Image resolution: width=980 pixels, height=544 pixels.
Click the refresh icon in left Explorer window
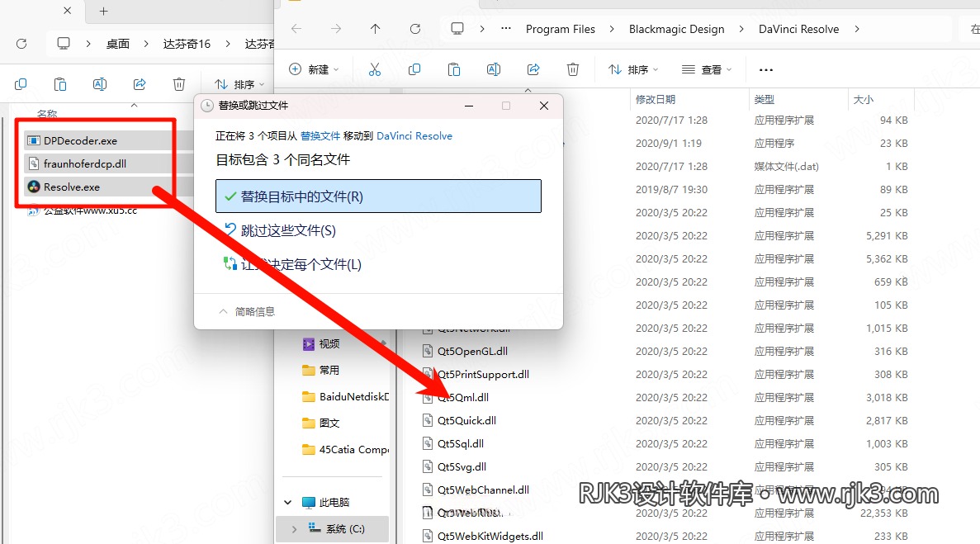coord(21,44)
